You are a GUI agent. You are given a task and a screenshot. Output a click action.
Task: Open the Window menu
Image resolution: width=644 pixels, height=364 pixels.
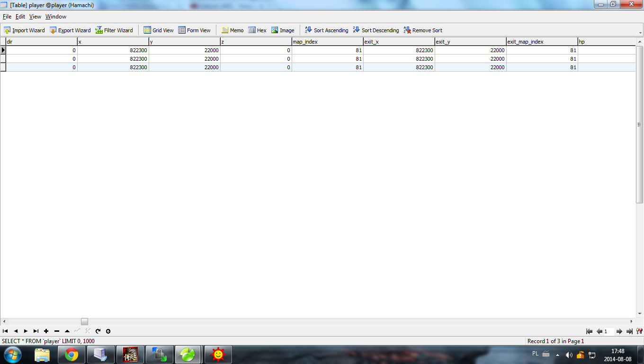[x=56, y=17]
